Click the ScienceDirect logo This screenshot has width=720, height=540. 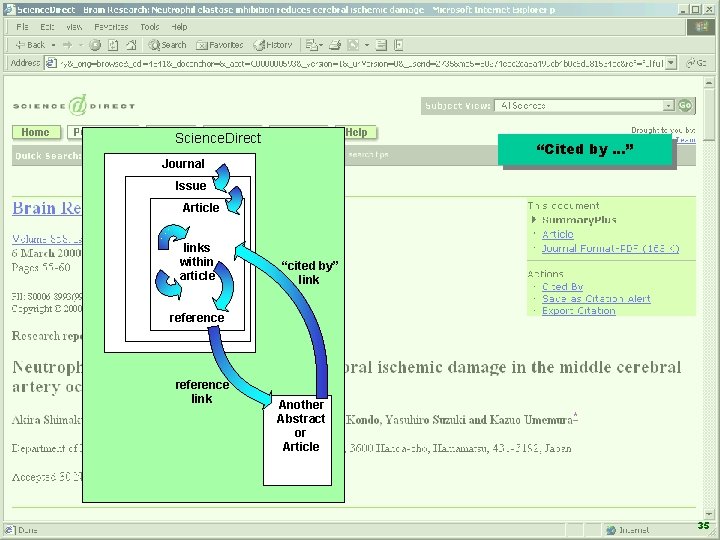click(x=74, y=106)
